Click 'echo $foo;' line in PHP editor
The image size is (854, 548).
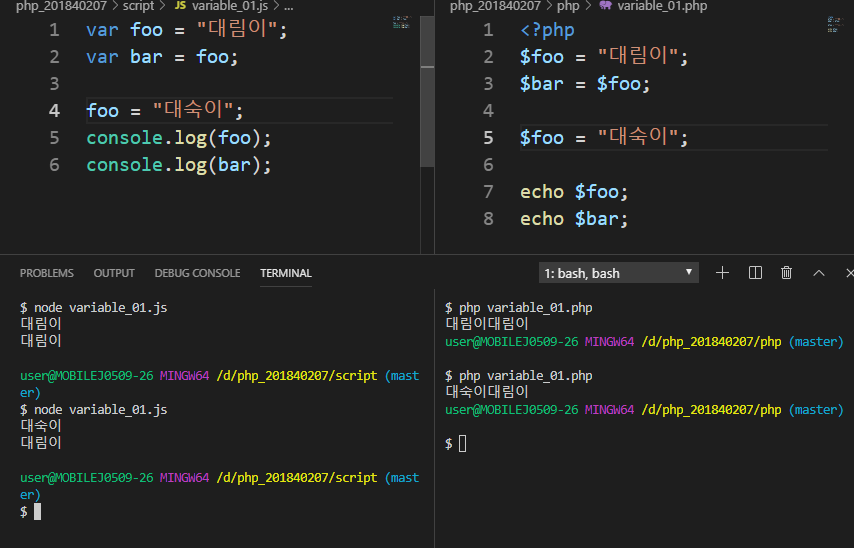[x=574, y=192]
